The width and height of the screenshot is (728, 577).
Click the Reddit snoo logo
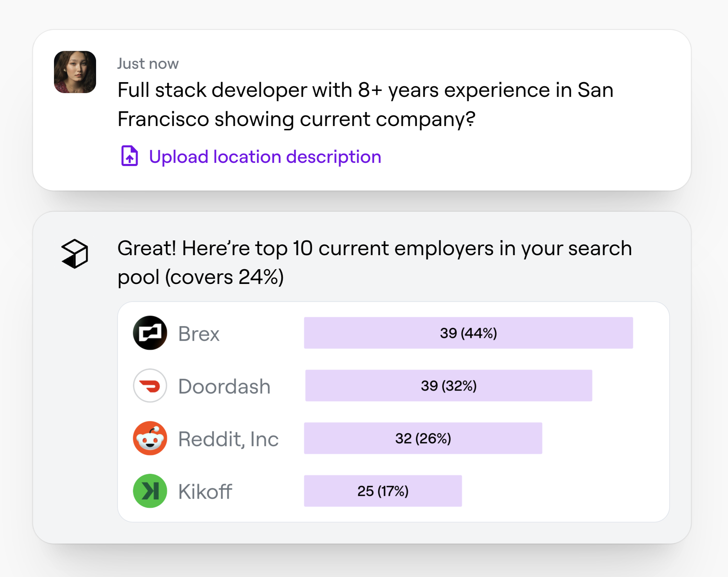[x=150, y=438]
